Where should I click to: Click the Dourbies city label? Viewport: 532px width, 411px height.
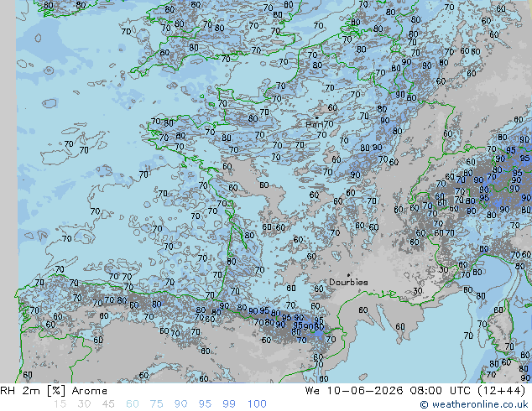click(x=348, y=282)
